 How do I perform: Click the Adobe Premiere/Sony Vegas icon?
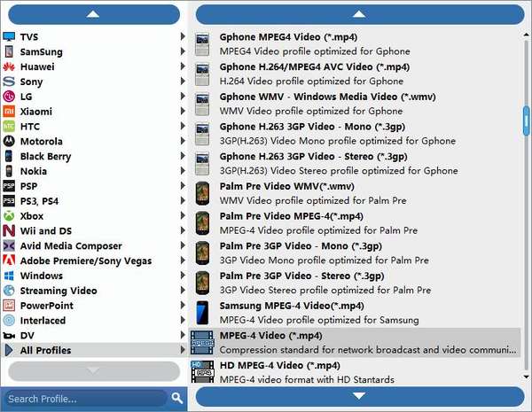point(9,260)
